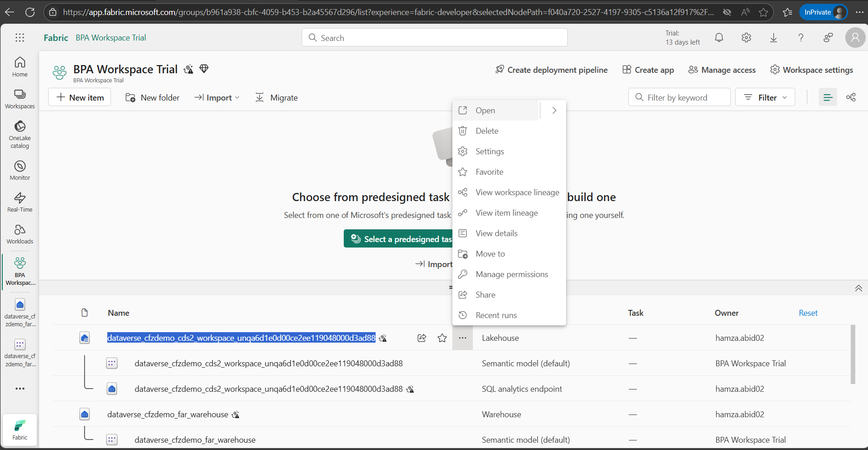Choose Manage permissions in context menu
Viewport: 868px width, 450px height.
(512, 274)
